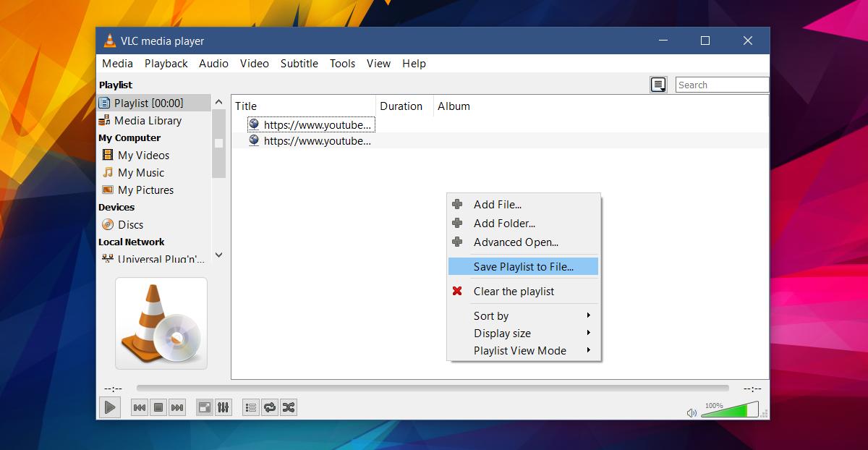The height and width of the screenshot is (450, 868).
Task: Choose Add Folder... from context menu
Action: [x=523, y=224]
